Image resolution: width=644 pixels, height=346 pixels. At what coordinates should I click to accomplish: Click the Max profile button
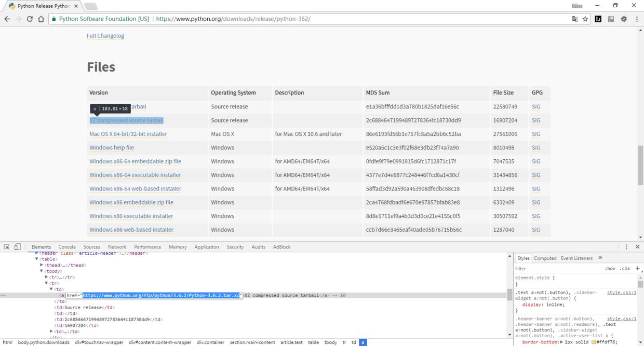[577, 6]
